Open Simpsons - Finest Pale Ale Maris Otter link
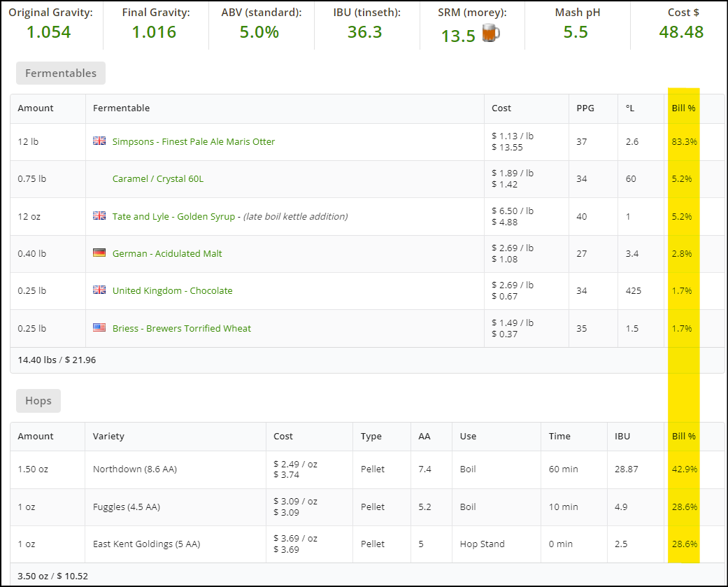Viewport: 728px width, 587px height. point(194,141)
